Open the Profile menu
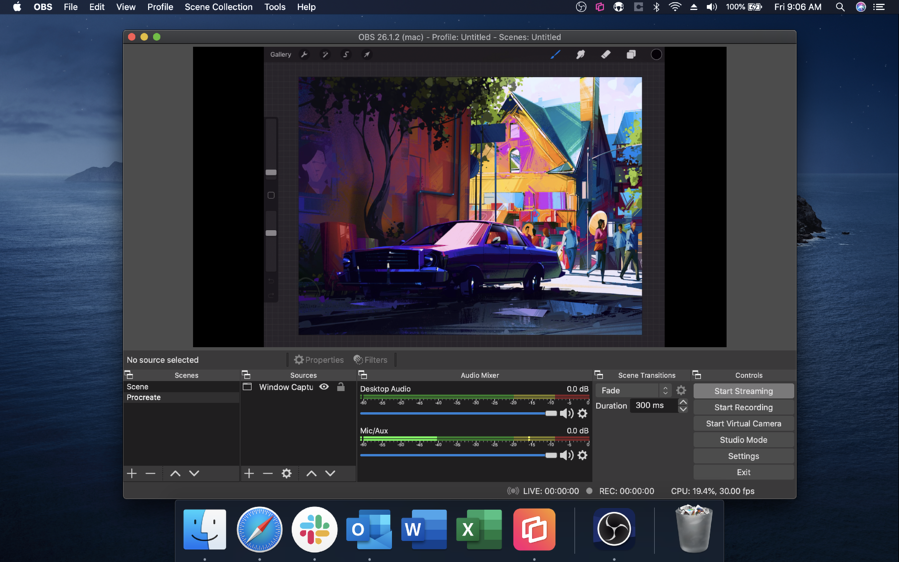899x562 pixels. point(160,7)
